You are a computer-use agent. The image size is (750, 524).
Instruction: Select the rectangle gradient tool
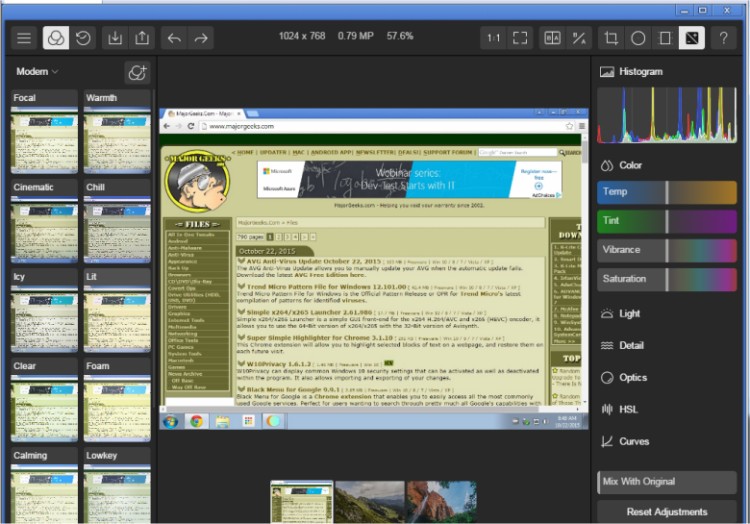click(665, 38)
